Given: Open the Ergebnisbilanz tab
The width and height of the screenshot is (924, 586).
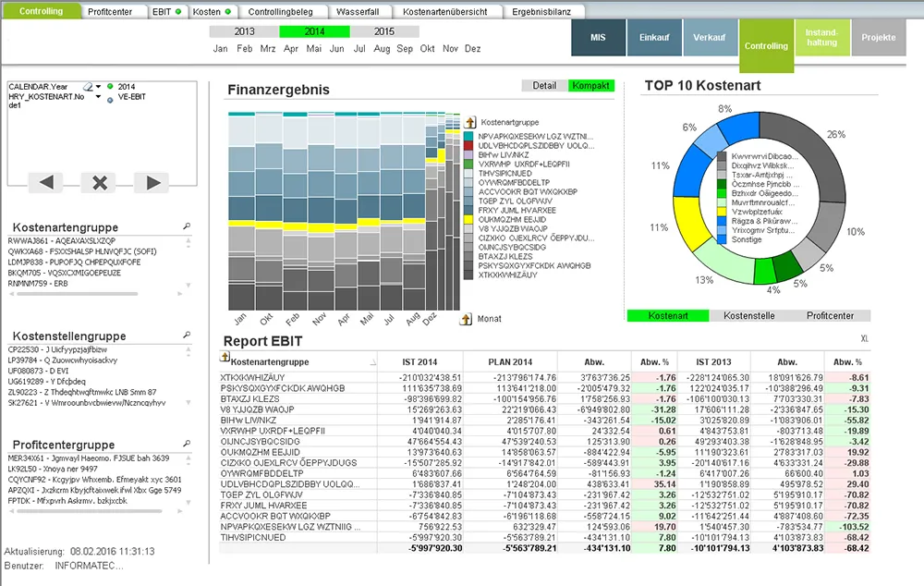Looking at the screenshot, I should click(541, 12).
